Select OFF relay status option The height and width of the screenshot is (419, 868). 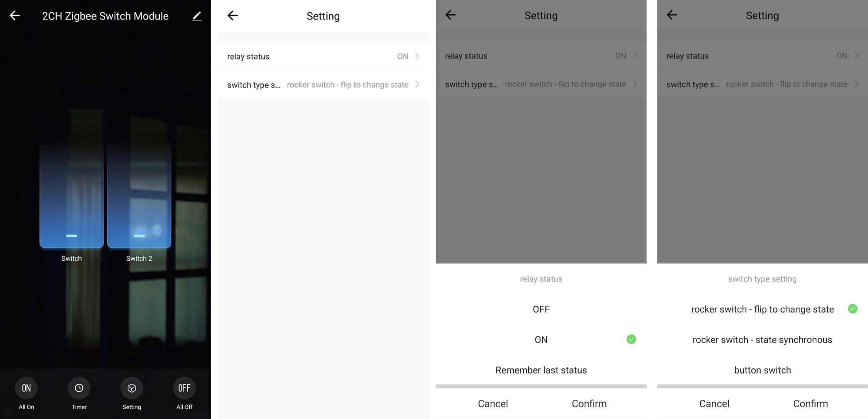click(541, 309)
